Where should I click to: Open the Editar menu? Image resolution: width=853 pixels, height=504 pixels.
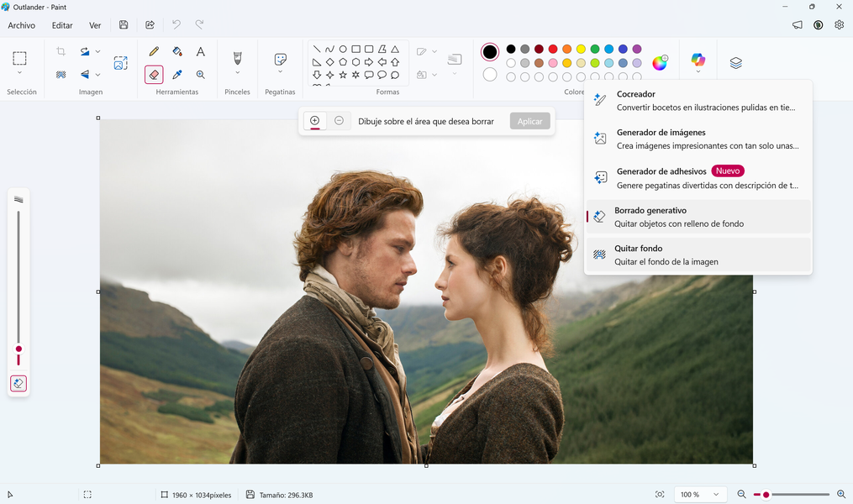click(62, 25)
